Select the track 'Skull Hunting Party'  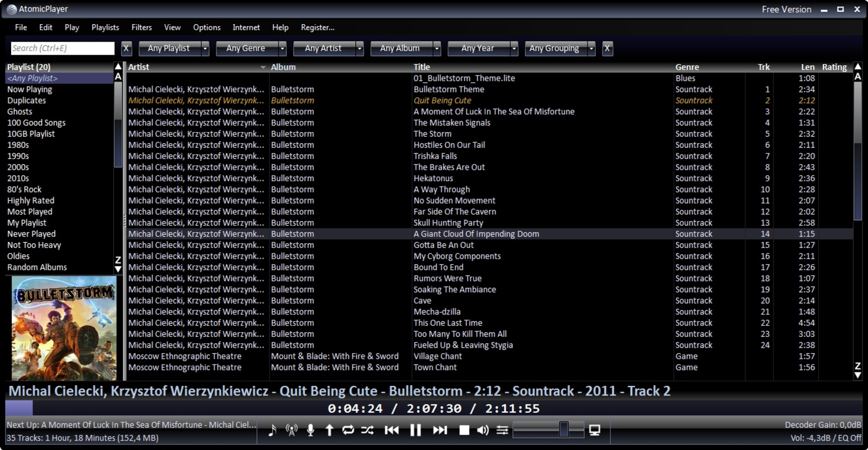pos(489,223)
